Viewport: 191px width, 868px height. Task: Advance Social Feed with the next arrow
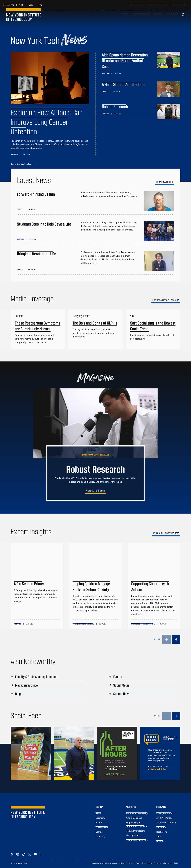pos(176,716)
